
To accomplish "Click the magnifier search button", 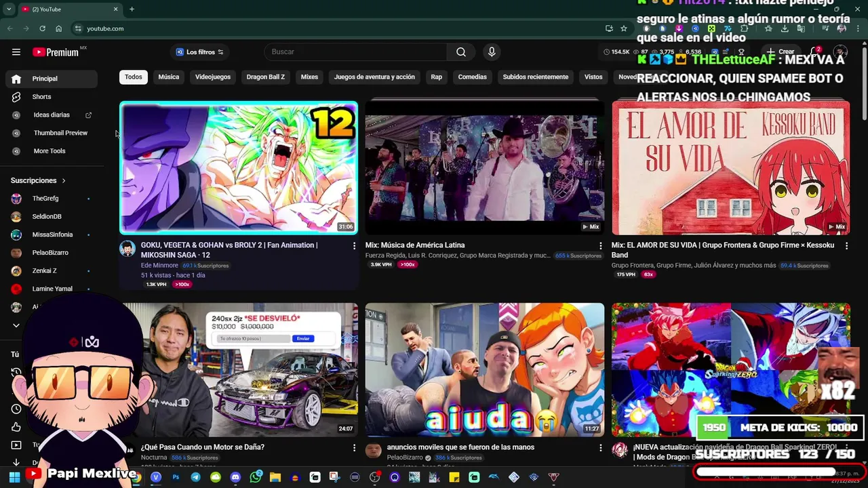I will tap(461, 52).
